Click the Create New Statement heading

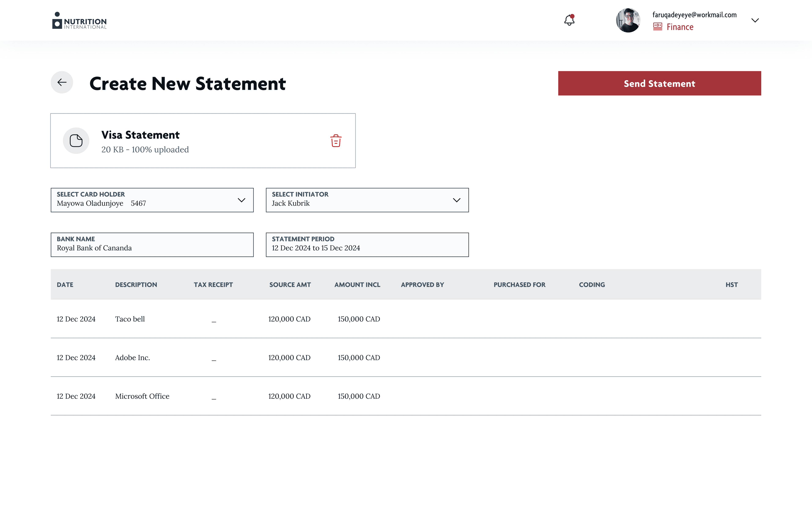point(188,83)
